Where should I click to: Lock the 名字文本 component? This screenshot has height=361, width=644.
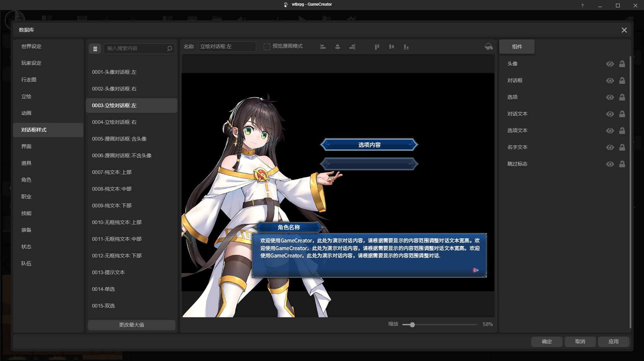[x=622, y=147]
